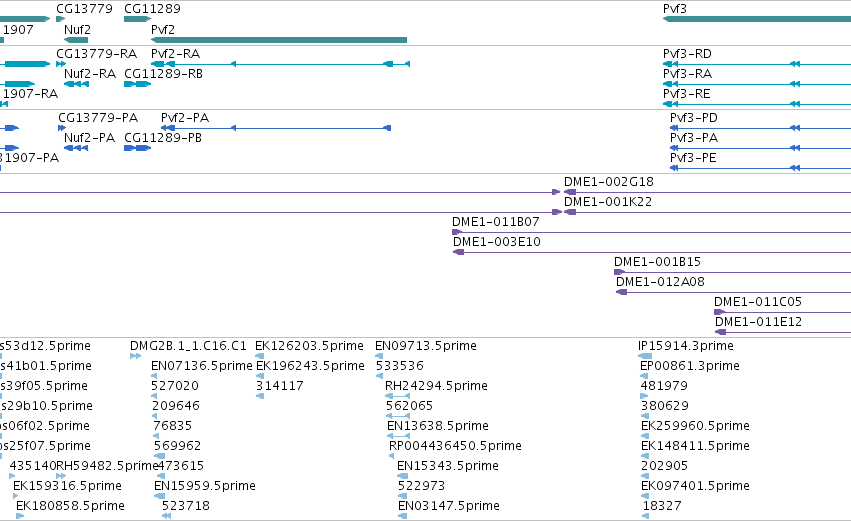Click the IP15914.3prime EST glyph

(x=645, y=356)
